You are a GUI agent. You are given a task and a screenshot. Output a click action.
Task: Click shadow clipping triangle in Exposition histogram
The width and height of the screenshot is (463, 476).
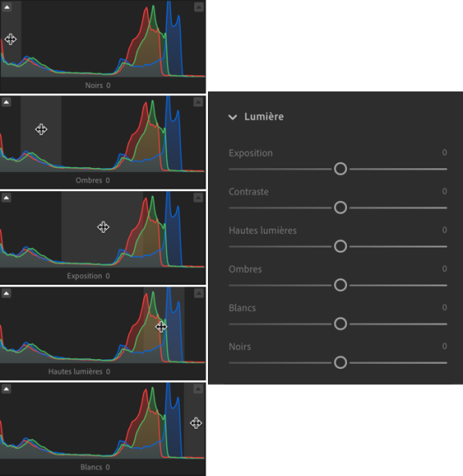point(6,198)
